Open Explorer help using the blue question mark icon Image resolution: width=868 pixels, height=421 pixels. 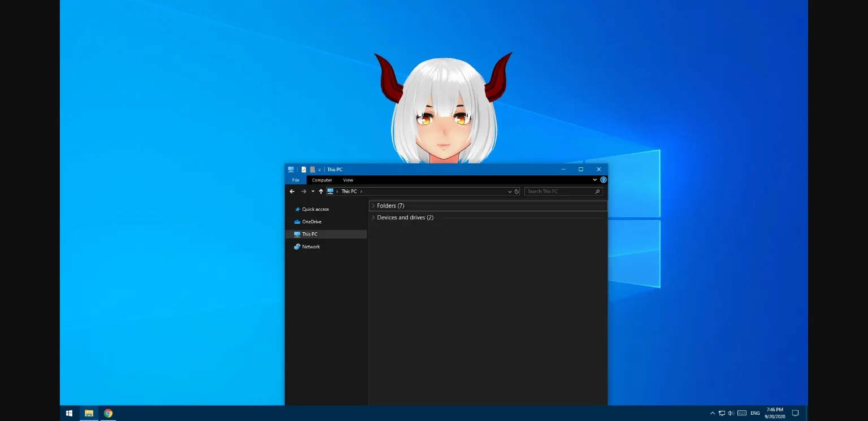(603, 179)
